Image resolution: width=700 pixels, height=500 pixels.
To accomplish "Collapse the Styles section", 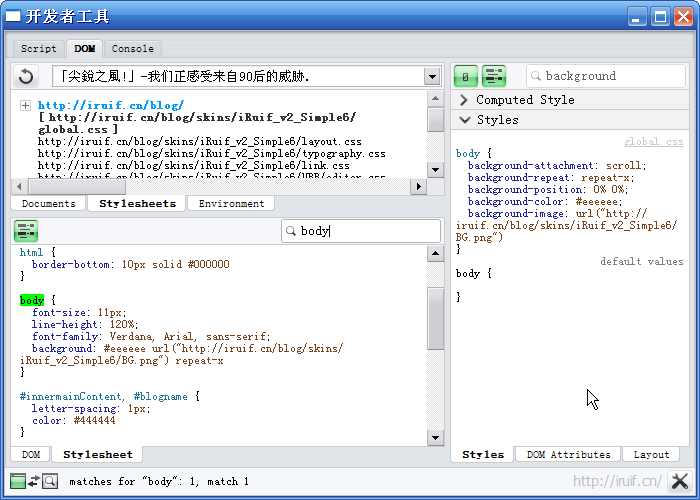I will click(x=464, y=120).
